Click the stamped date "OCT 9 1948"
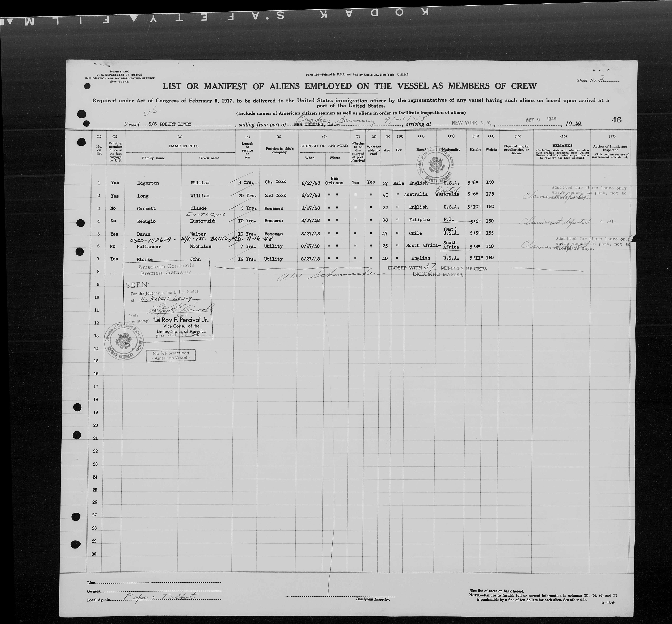Image resolution: width=672 pixels, height=624 pixels. [541, 119]
